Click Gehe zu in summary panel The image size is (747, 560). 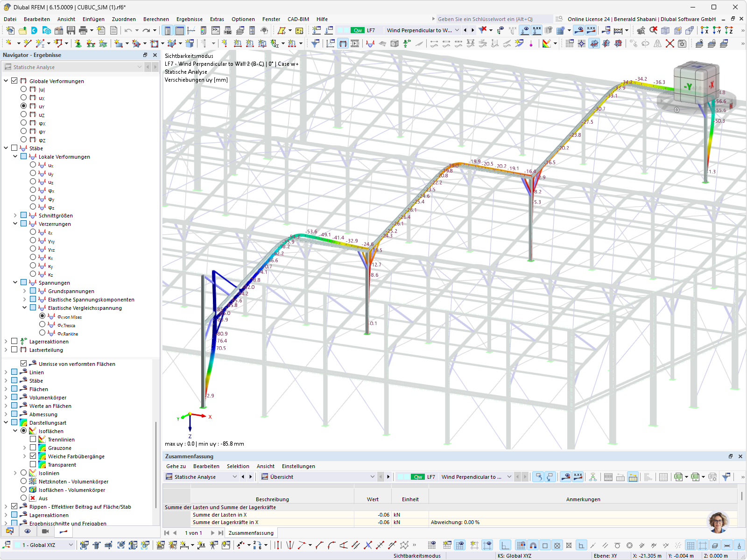tap(176, 466)
